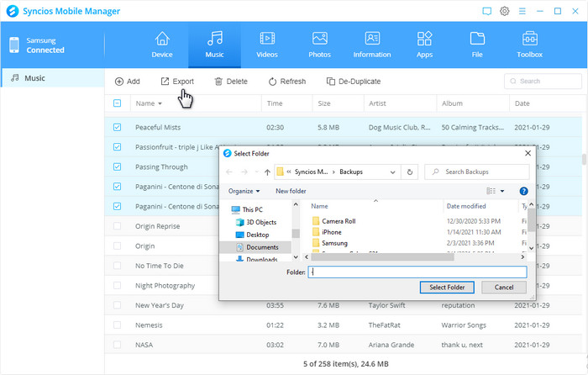Image resolution: width=588 pixels, height=375 pixels.
Task: Refresh the music list
Action: pos(287,82)
